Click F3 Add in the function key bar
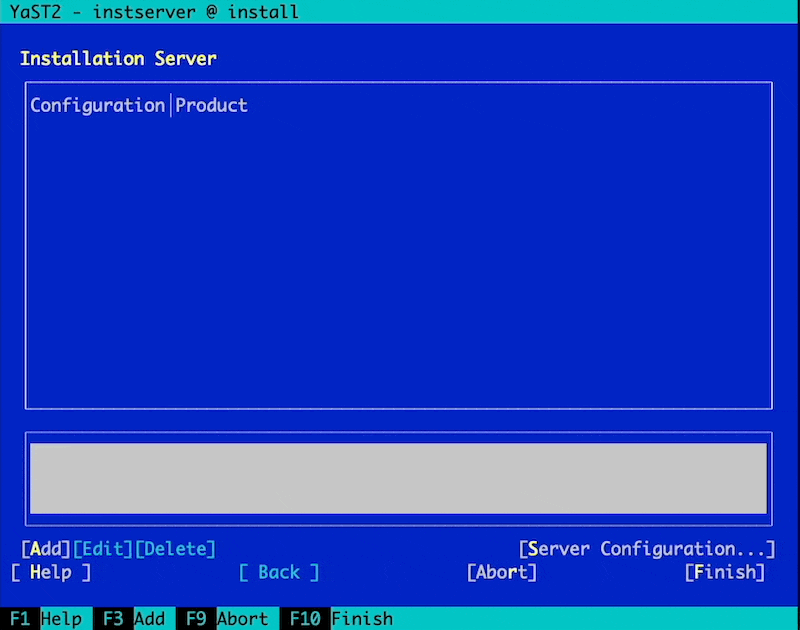800x630 pixels. (134, 619)
